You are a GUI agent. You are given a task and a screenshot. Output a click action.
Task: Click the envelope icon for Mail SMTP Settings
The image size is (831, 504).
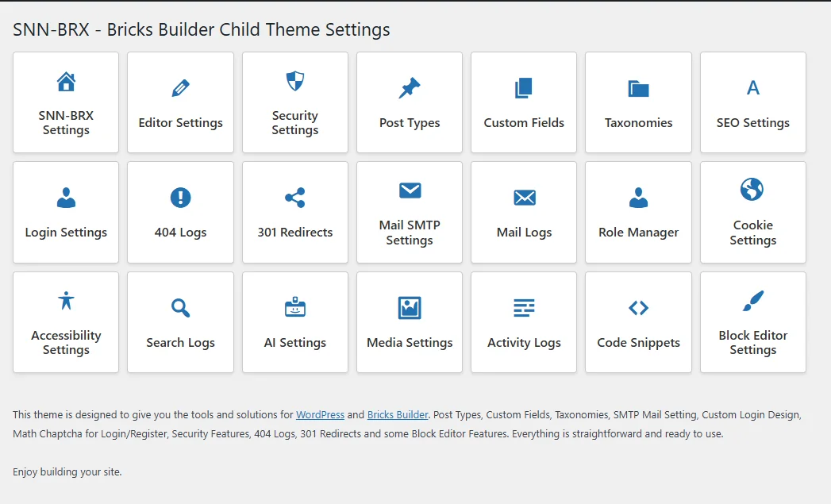point(410,190)
